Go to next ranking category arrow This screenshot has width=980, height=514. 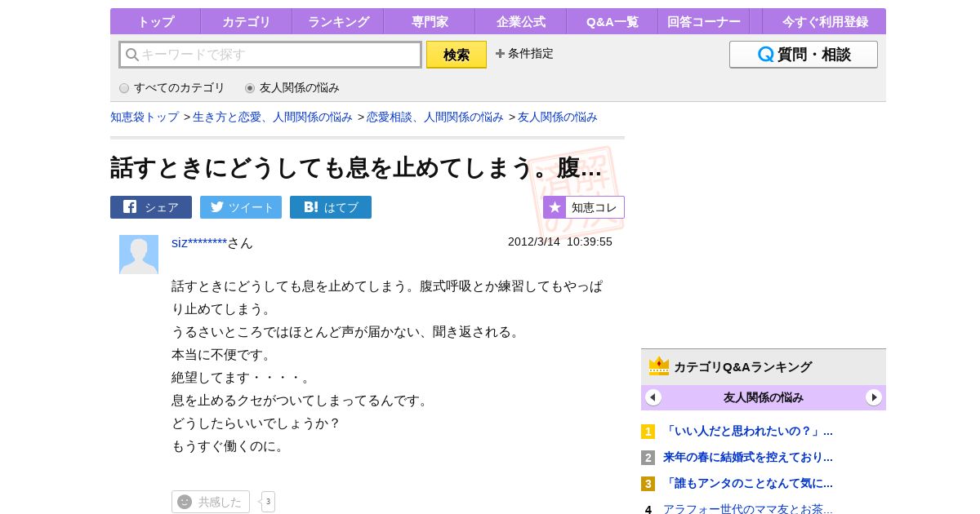coord(874,397)
